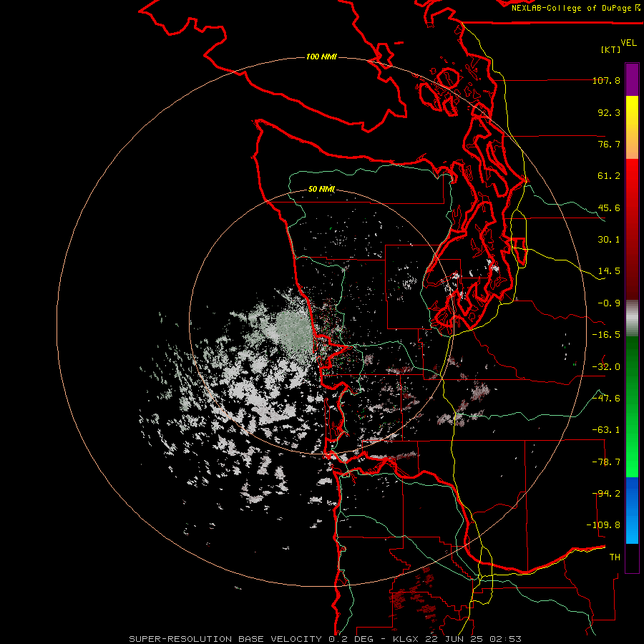644x644 pixels.
Task: Click the -63.1 velocity scale value
Action: point(606,430)
